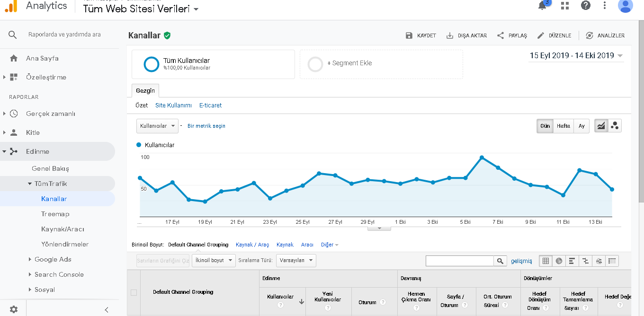
Task: Open the Kullanıcılar metric dropdown
Action: (x=157, y=126)
